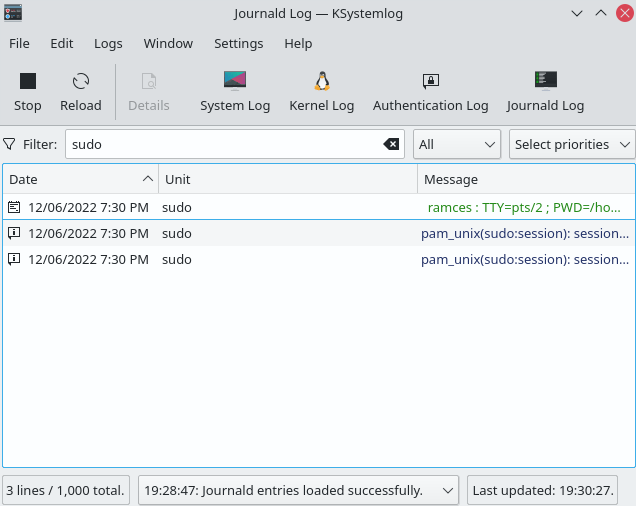
Task: Open the Window menu
Action: point(168,43)
